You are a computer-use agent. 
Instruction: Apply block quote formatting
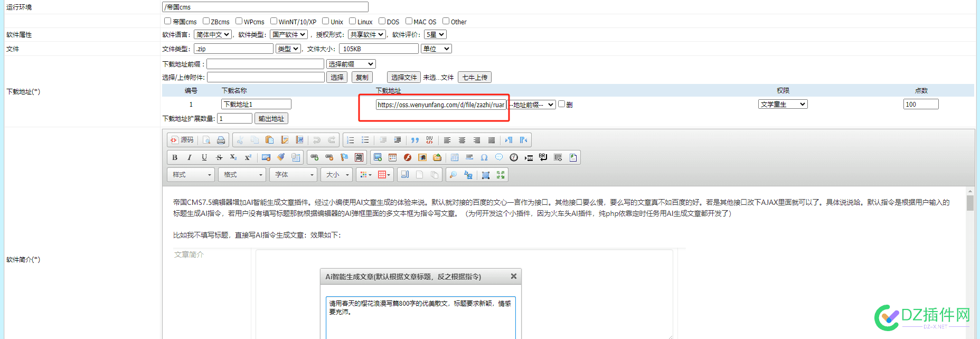415,140
